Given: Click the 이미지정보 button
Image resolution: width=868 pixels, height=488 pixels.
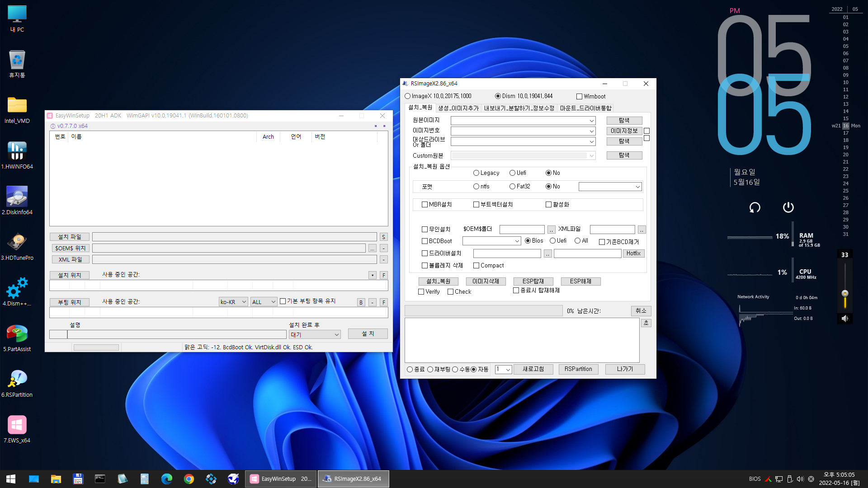Looking at the screenshot, I should [x=624, y=131].
